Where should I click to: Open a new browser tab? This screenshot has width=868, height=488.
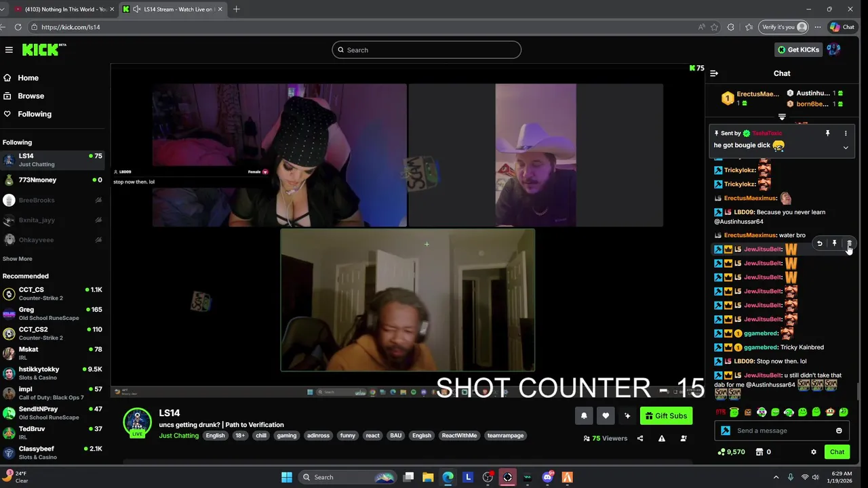236,9
